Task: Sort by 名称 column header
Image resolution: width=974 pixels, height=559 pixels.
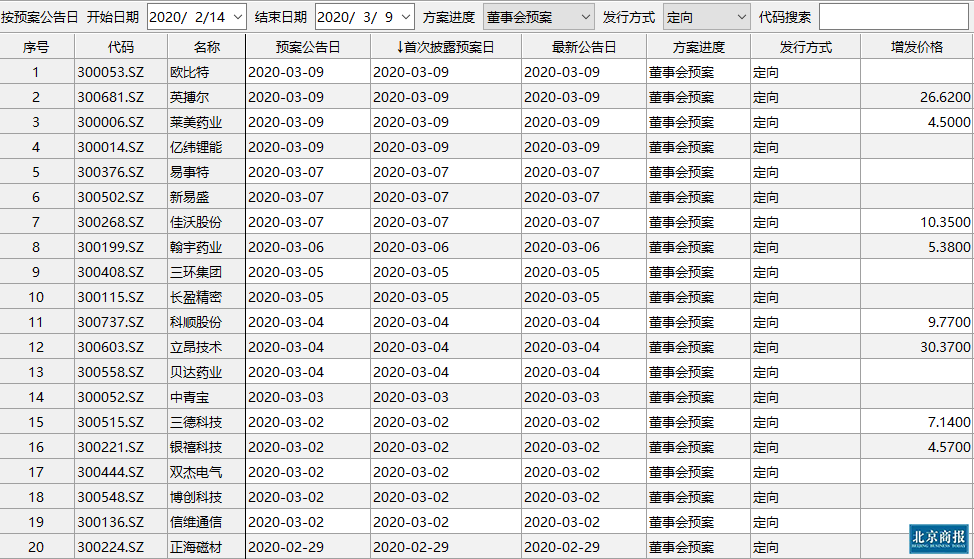Action: pyautogui.click(x=206, y=47)
